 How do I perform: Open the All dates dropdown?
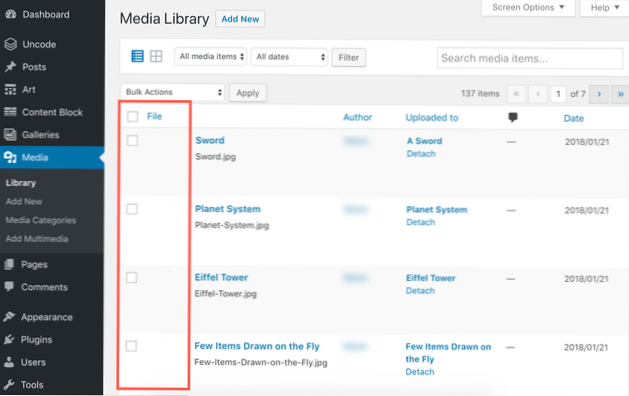click(x=290, y=57)
